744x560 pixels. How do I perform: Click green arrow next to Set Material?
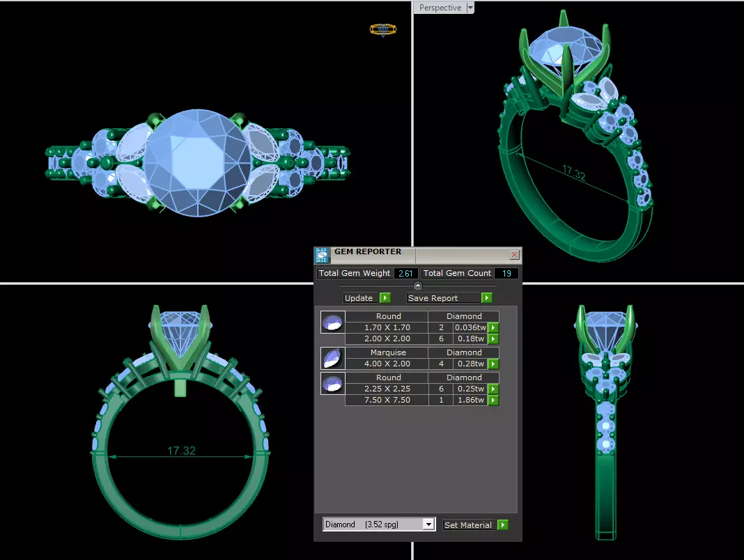(x=503, y=525)
